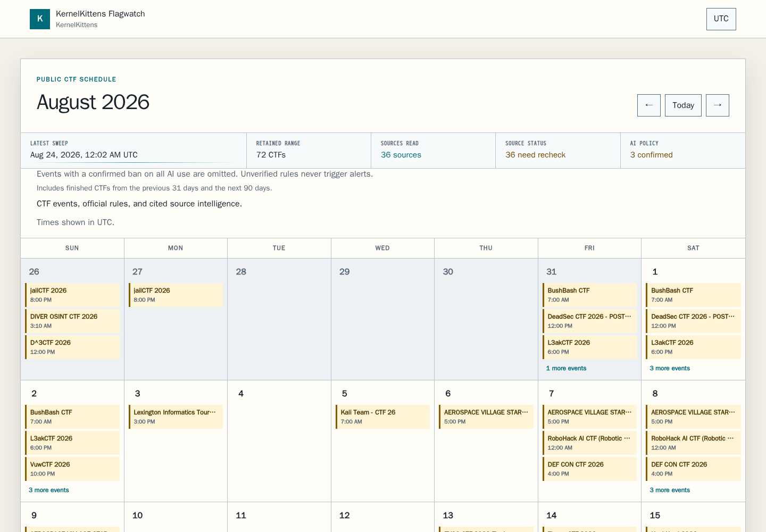Open jailCTF 2026 event on Monday 27
The image size is (766, 532).
click(176, 295)
